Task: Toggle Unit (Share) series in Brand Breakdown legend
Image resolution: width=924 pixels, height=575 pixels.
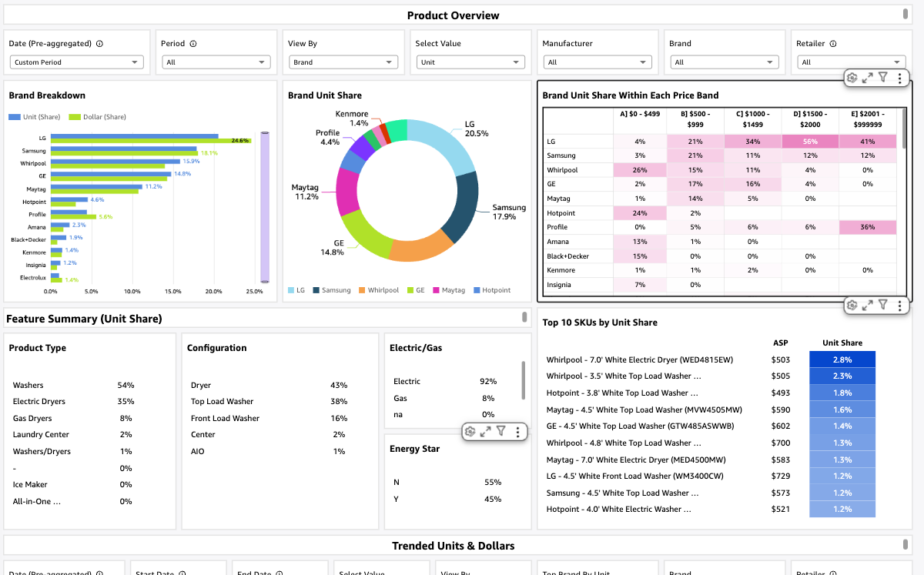Action: (35, 117)
